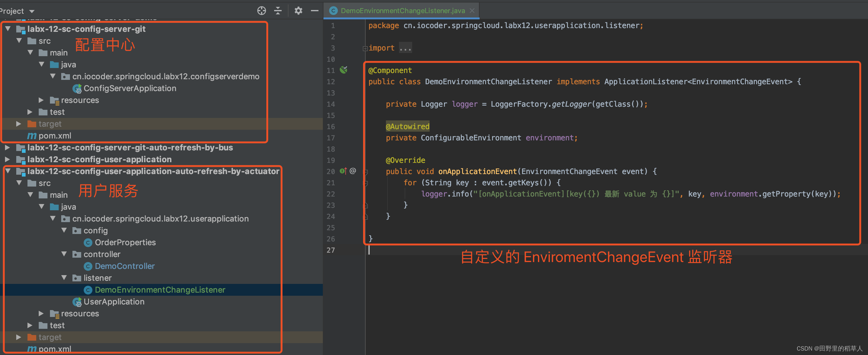868x355 pixels.
Task: Click the @ gutter marker on line 20
Action: pyautogui.click(x=353, y=171)
